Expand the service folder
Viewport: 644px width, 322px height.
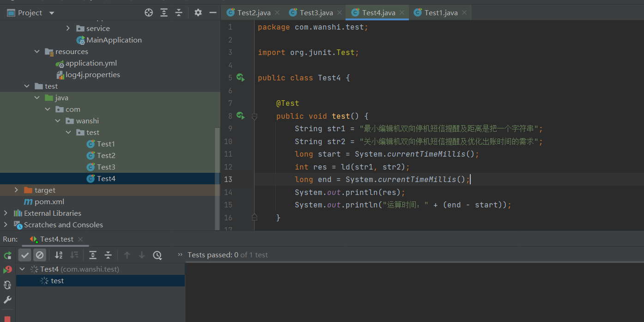click(x=68, y=28)
